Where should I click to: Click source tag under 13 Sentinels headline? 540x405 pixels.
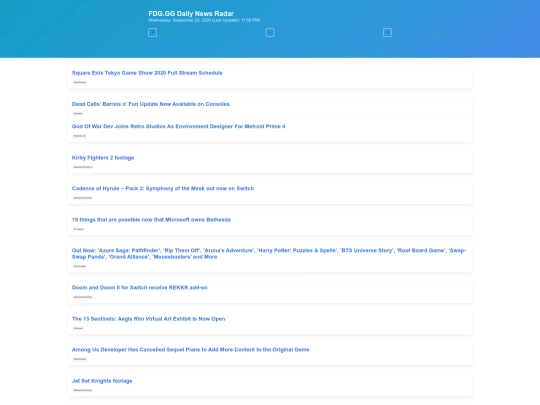pyautogui.click(x=79, y=328)
